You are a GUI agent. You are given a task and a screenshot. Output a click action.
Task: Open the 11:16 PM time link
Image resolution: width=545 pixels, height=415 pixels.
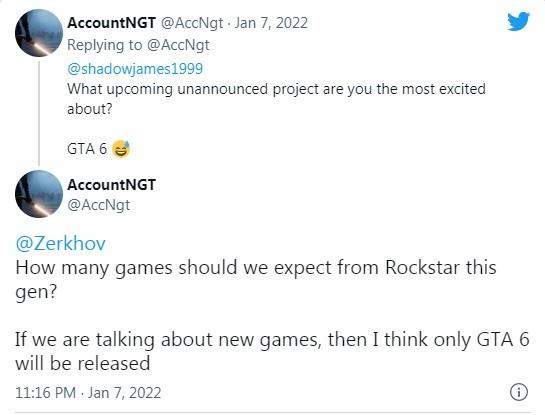[x=46, y=393]
